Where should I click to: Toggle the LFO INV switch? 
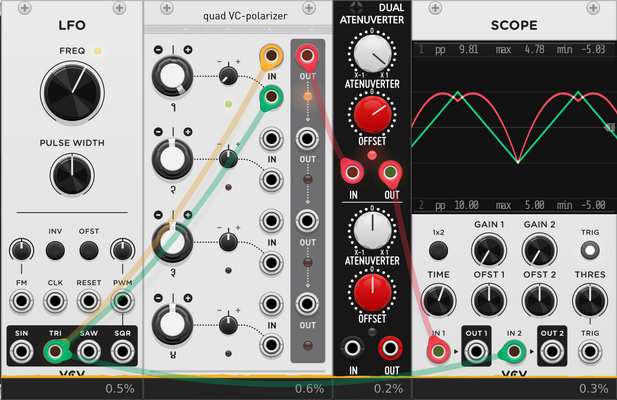click(x=55, y=250)
